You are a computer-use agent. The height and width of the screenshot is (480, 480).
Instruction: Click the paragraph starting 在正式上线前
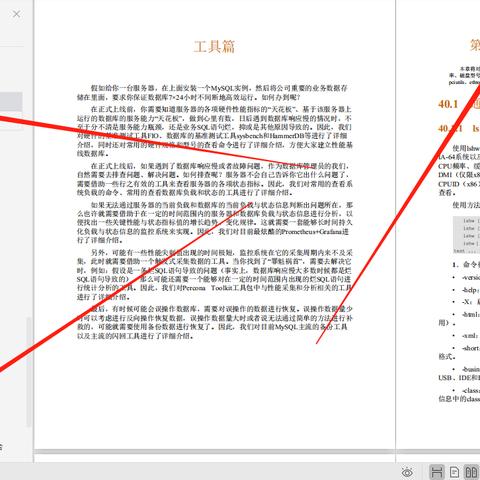click(214, 131)
